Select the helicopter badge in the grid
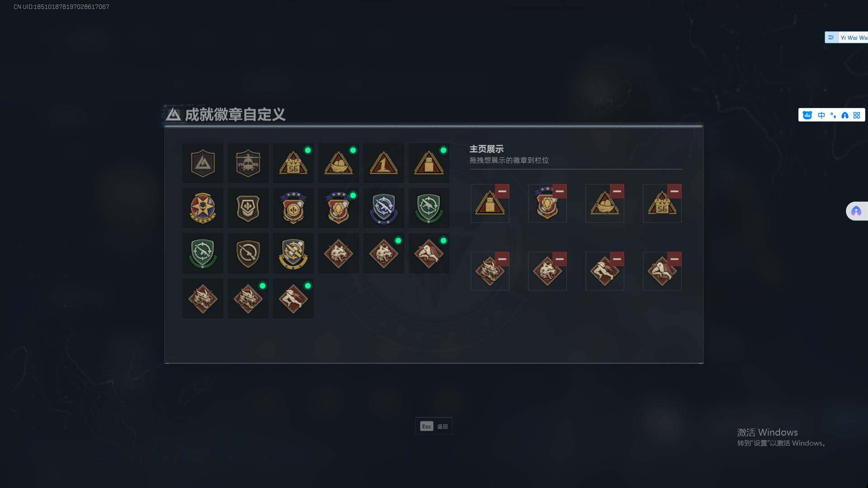This screenshot has width=868, height=488. click(x=248, y=163)
